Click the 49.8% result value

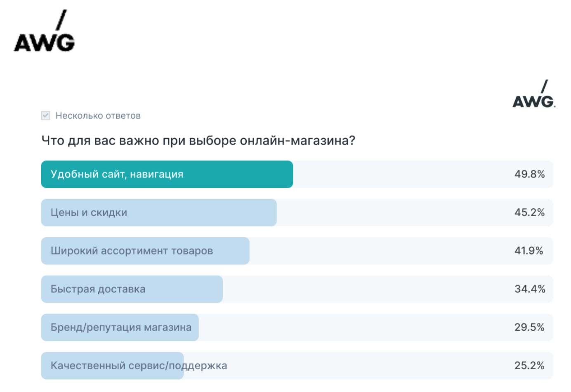[529, 174]
